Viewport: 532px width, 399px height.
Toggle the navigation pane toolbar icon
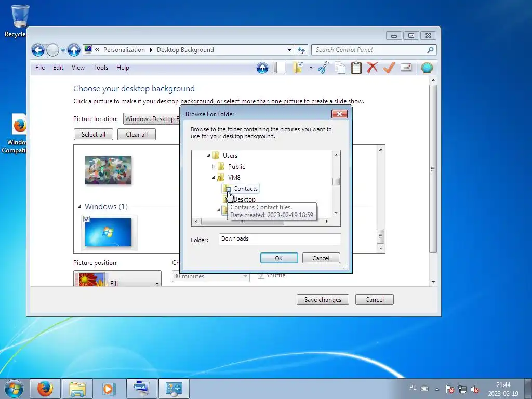point(279,68)
